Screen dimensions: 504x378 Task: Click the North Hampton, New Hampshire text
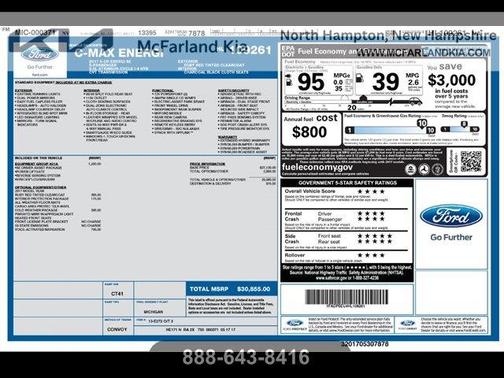[388, 35]
